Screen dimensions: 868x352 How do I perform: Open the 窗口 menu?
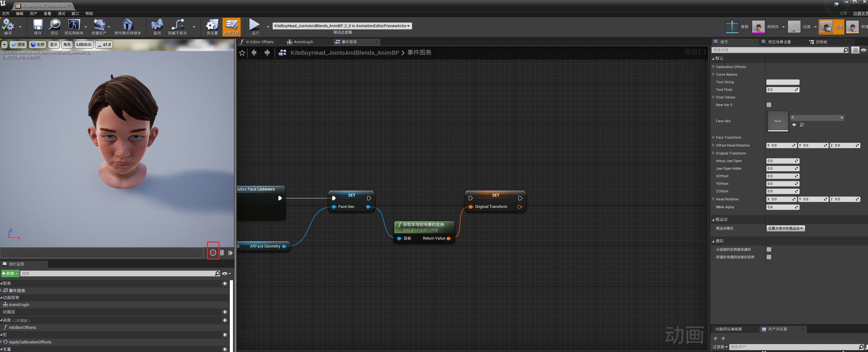pyautogui.click(x=75, y=14)
